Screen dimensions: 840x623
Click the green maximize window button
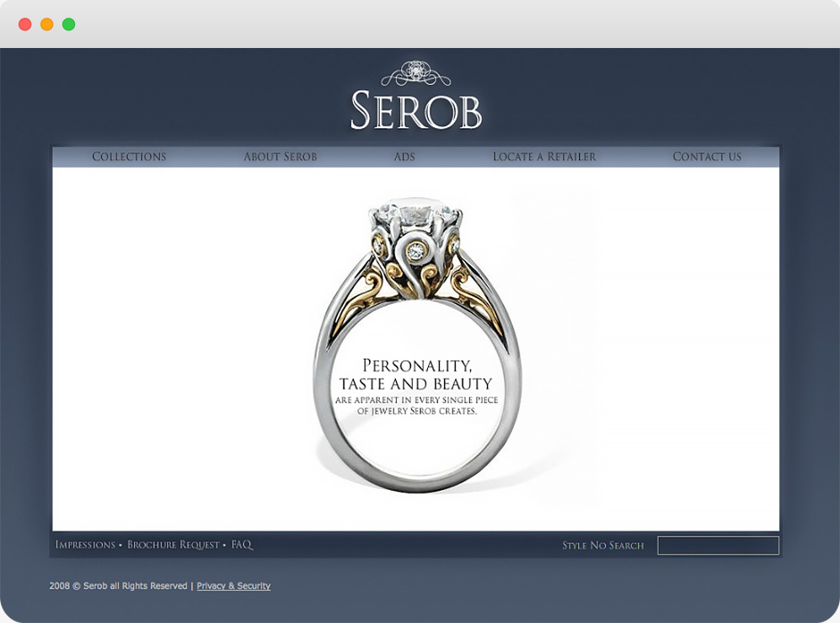point(68,24)
